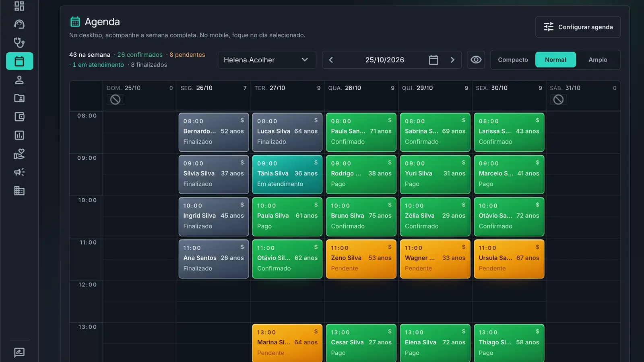The height and width of the screenshot is (362, 644).
Task: Click the '8 pendentes' summary text
Action: click(187, 55)
